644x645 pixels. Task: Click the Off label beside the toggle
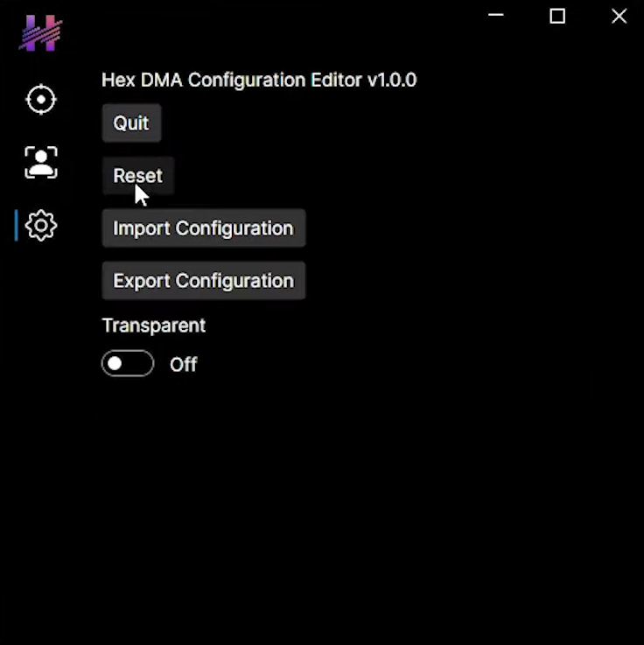183,365
